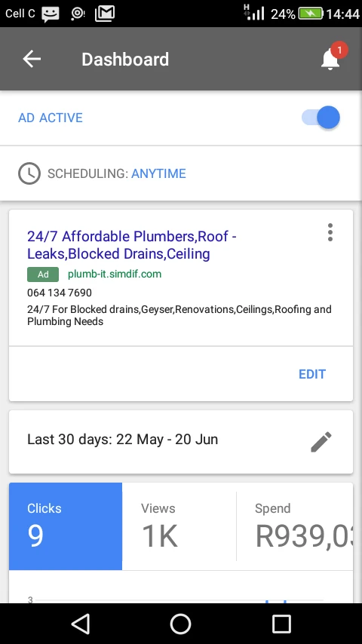This screenshot has width=362, height=644.
Task: Tap the phone number 064 134 7690
Action: [x=60, y=293]
